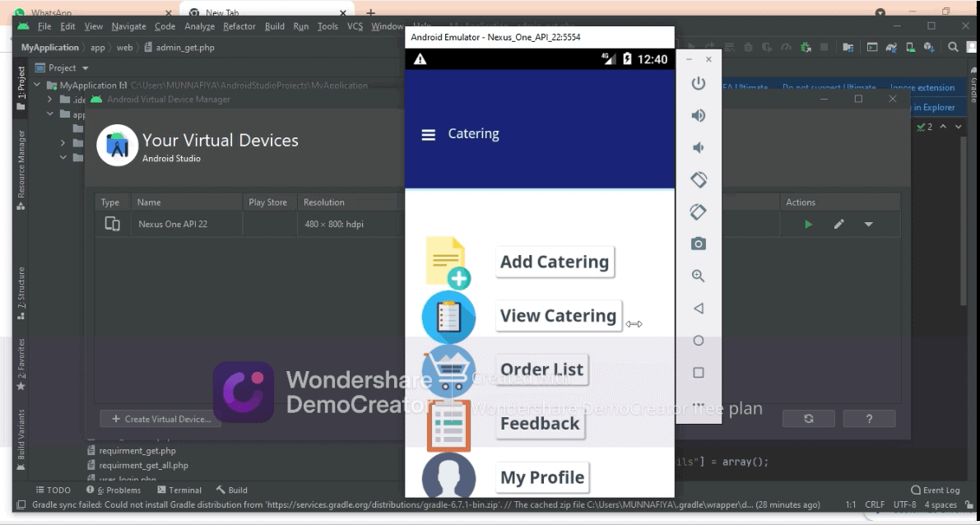Screen dimensions: 980x525
Task: Rotate the emulator left
Action: (x=698, y=179)
